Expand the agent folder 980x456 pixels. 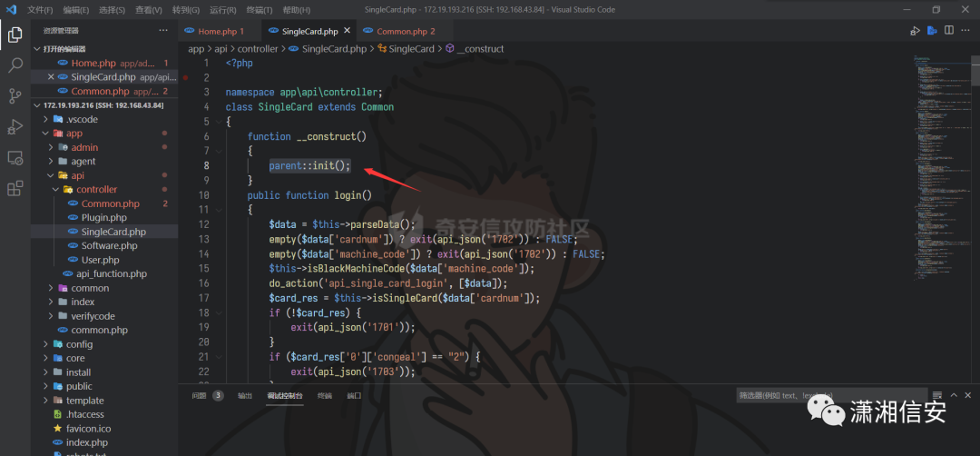pos(51,162)
